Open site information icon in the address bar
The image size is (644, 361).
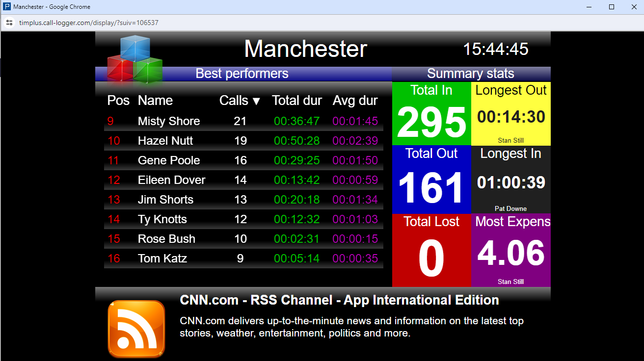pyautogui.click(x=10, y=22)
